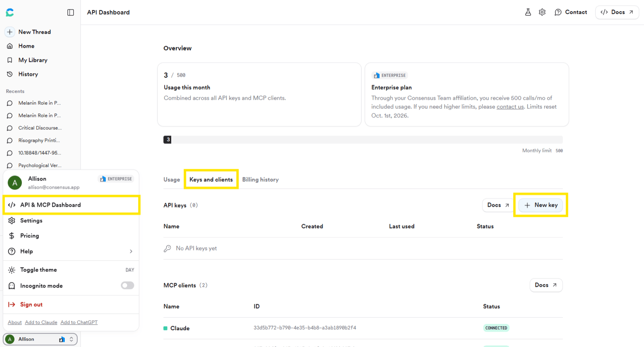
Task: Click the Contact button
Action: coord(571,12)
